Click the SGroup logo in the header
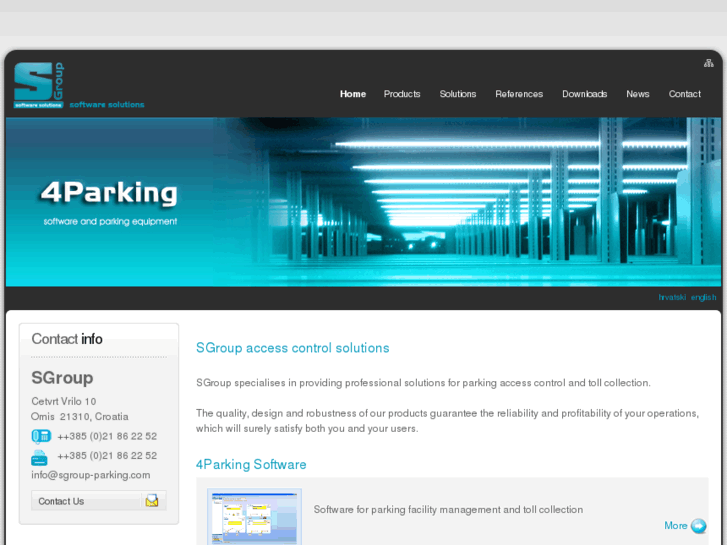The height and width of the screenshot is (545, 727). (39, 85)
